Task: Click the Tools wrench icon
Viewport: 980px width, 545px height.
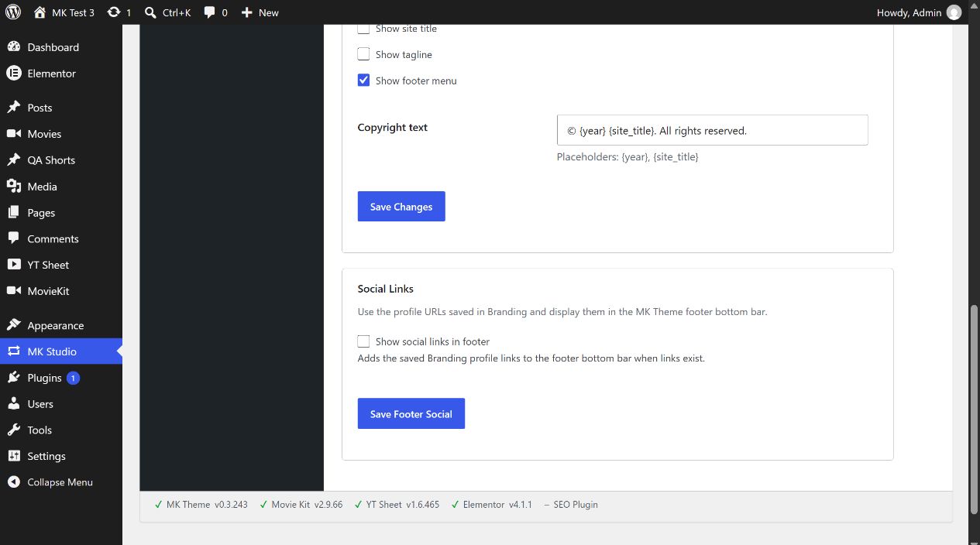Action: click(x=13, y=430)
